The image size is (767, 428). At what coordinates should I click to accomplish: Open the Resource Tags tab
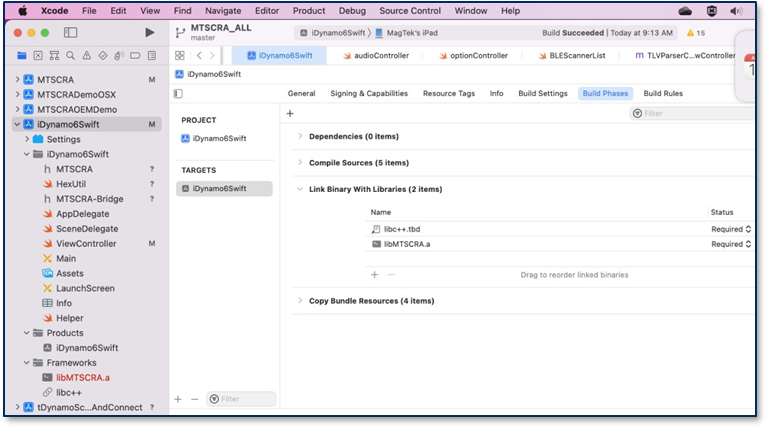(449, 93)
